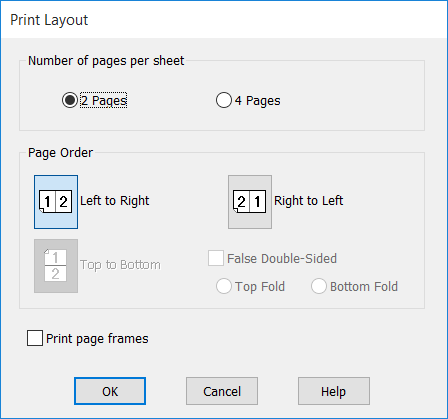Open the Help for Print Layout
Viewport: 448px width, 419px height.
tap(334, 391)
